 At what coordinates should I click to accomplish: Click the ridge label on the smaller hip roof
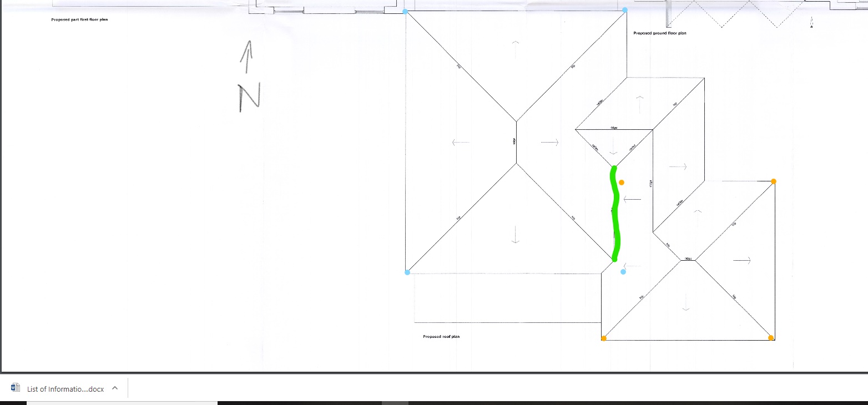point(687,258)
